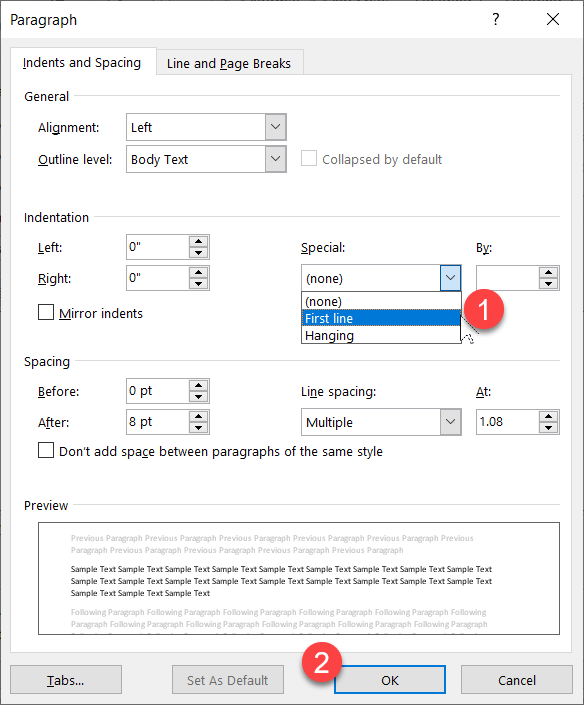Decrease After spacing with down arrow
The height and width of the screenshot is (705, 584).
198,428
